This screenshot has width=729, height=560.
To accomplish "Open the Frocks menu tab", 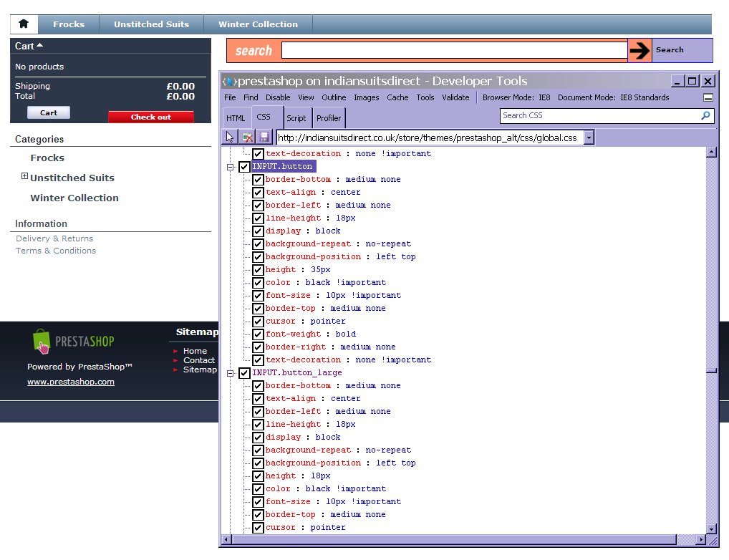I will click(69, 24).
